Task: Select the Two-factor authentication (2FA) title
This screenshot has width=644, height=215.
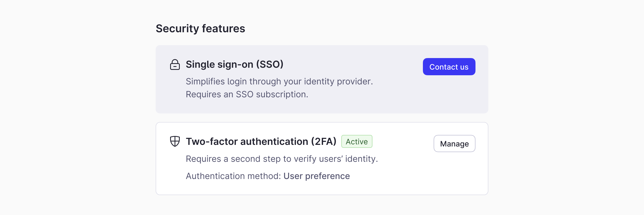Action: pos(261,142)
